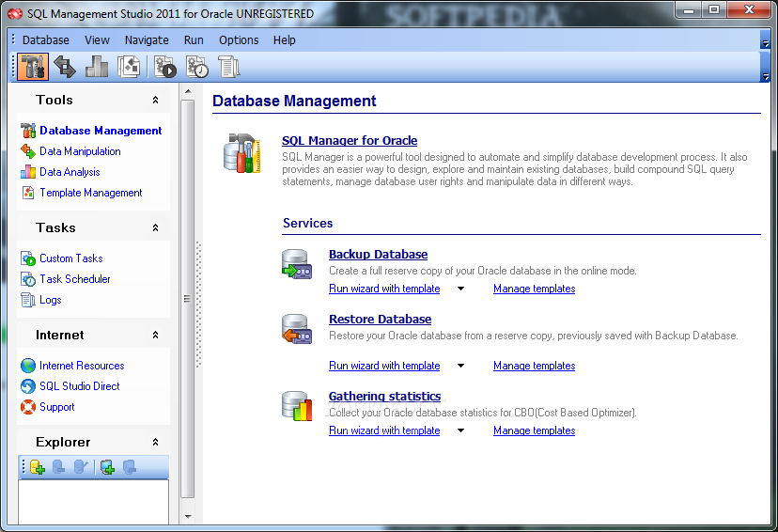This screenshot has height=532, width=778.
Task: Open Task Scheduler clock toolbar icon
Action: (x=197, y=67)
